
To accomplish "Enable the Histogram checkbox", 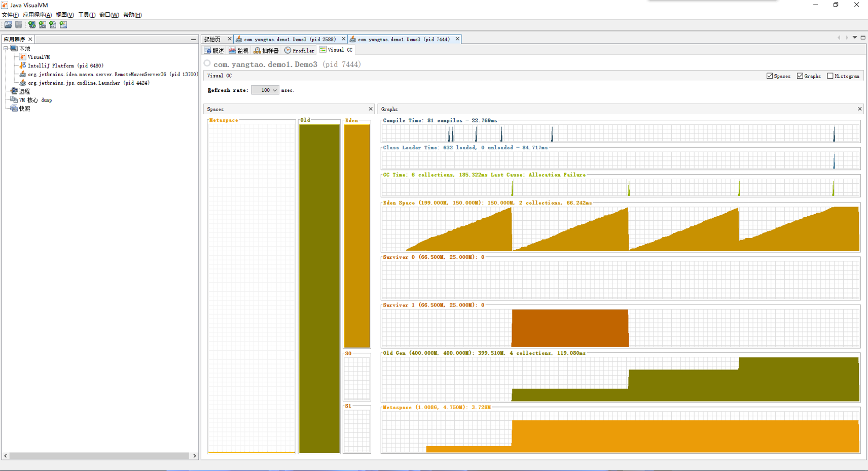I will 830,76.
